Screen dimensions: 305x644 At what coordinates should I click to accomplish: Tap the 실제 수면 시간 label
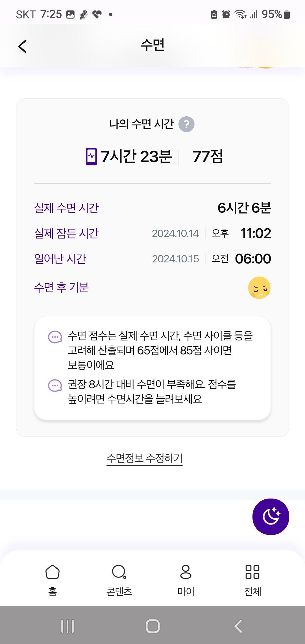coord(66,208)
